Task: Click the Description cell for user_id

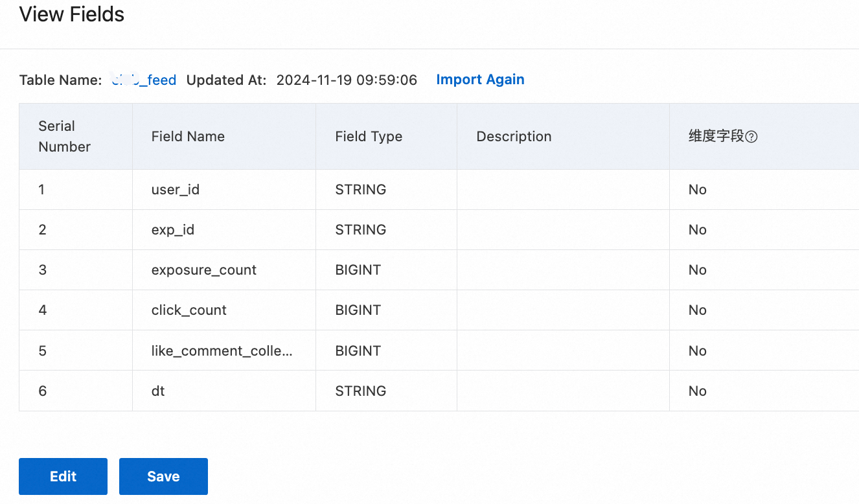Action: pos(562,190)
